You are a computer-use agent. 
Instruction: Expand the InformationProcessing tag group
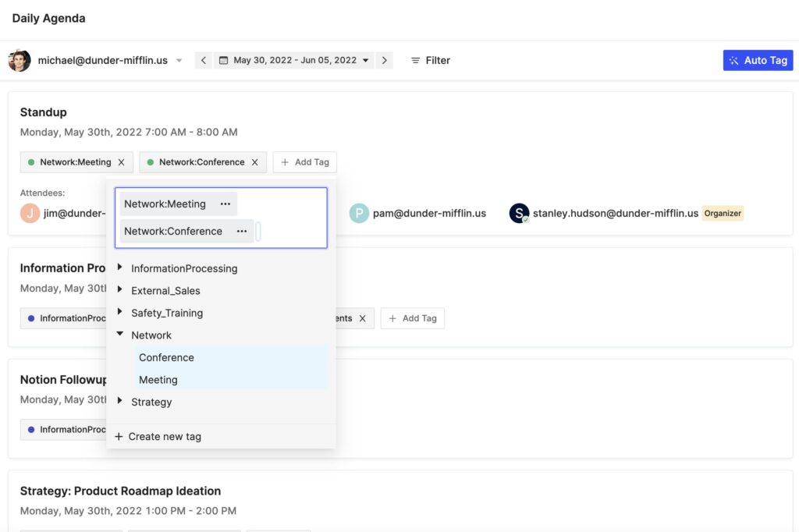tap(120, 268)
